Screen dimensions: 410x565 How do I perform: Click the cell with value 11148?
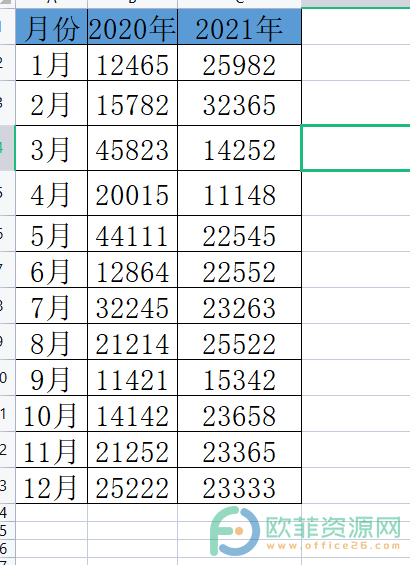[240, 193]
